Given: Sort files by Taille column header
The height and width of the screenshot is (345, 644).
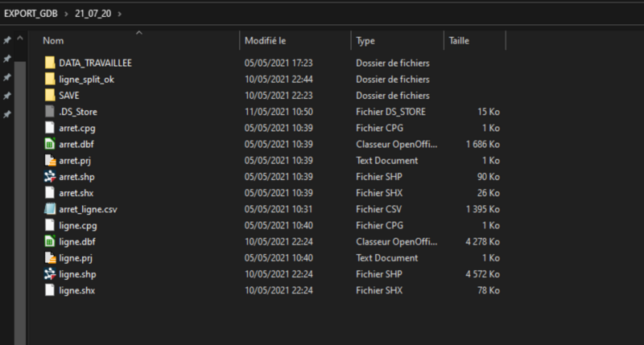Looking at the screenshot, I should point(460,40).
